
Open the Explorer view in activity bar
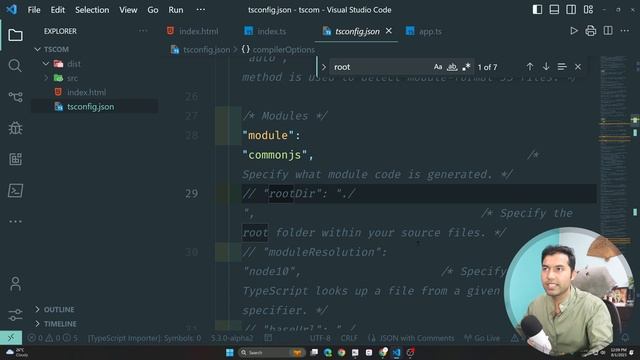pyautogui.click(x=15, y=35)
